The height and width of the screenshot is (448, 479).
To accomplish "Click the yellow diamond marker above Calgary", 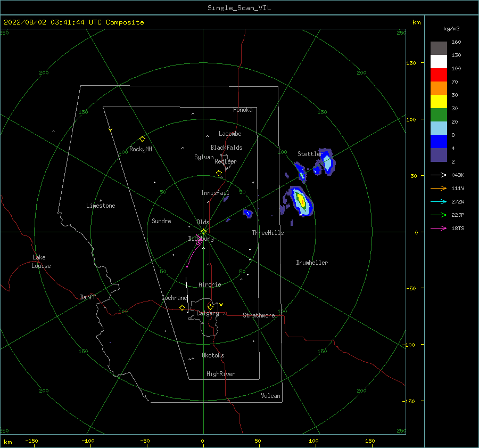I will click(x=210, y=307).
